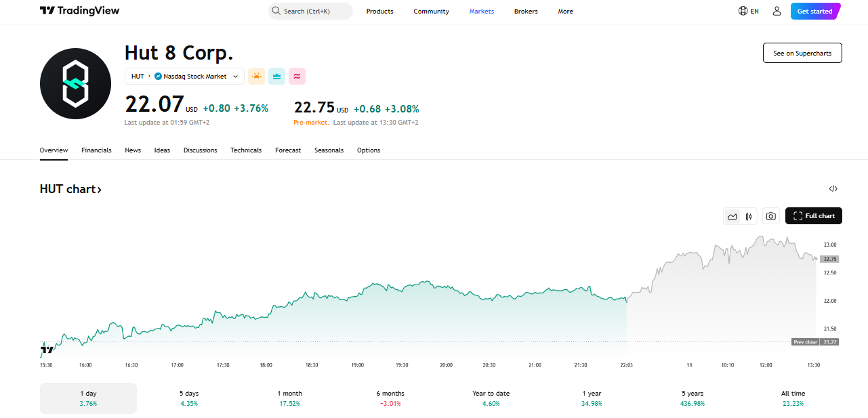This screenshot has height=418, width=868.
Task: Click the 21.50 price axis label
Action: (x=829, y=329)
